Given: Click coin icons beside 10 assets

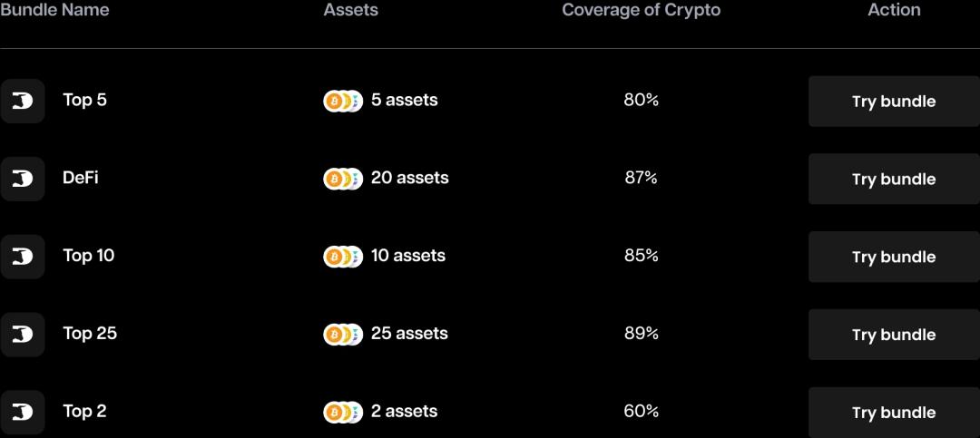Looking at the screenshot, I should coord(343,257).
